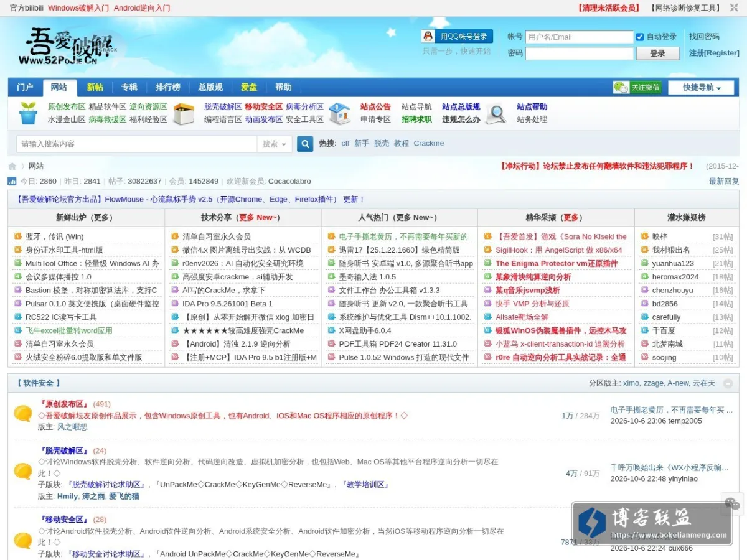Click the 【清理未活跃会员】 link
The image size is (747, 560).
click(x=608, y=8)
